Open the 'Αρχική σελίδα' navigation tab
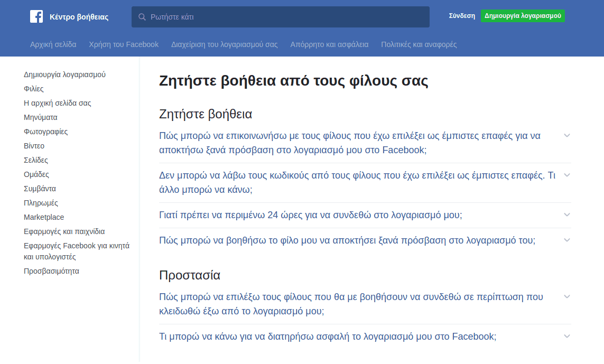Image resolution: width=604 pixels, height=364 pixels. 53,44
